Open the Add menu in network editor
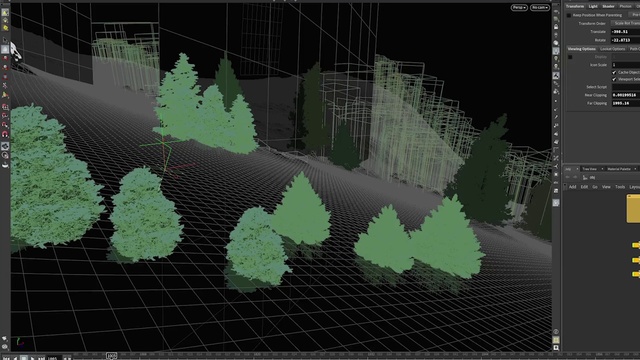 (x=572, y=187)
